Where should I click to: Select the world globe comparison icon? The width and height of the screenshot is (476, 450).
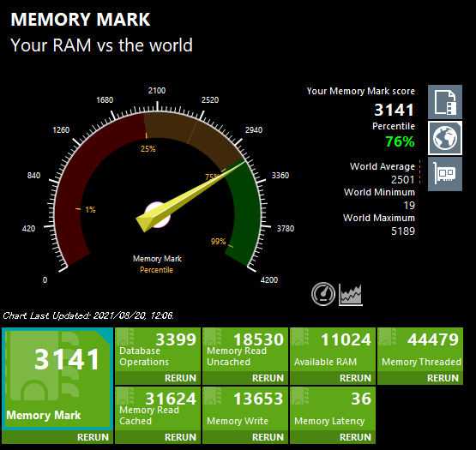click(445, 138)
